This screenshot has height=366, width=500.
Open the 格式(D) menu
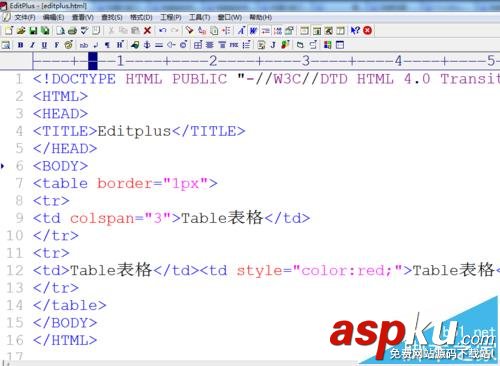tap(141, 17)
